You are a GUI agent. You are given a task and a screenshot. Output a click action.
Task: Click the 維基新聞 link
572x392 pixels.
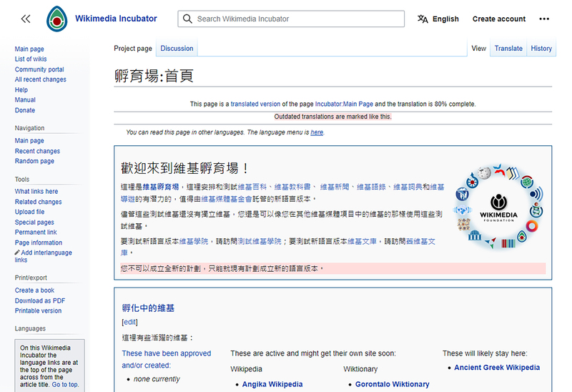(x=335, y=187)
